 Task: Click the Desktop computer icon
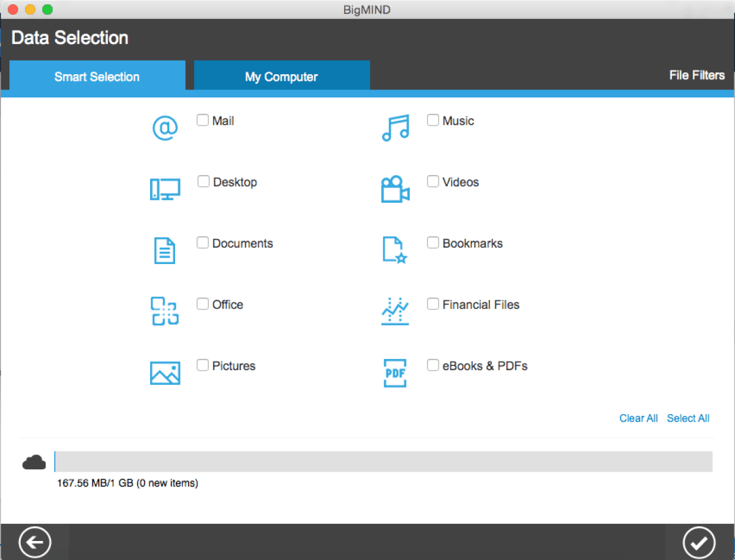pyautogui.click(x=165, y=189)
